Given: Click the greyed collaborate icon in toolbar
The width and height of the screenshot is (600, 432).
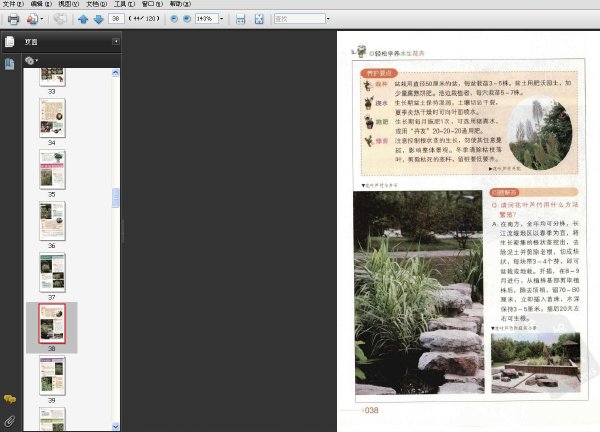Looking at the screenshot, I should pyautogui.click(x=60, y=19).
